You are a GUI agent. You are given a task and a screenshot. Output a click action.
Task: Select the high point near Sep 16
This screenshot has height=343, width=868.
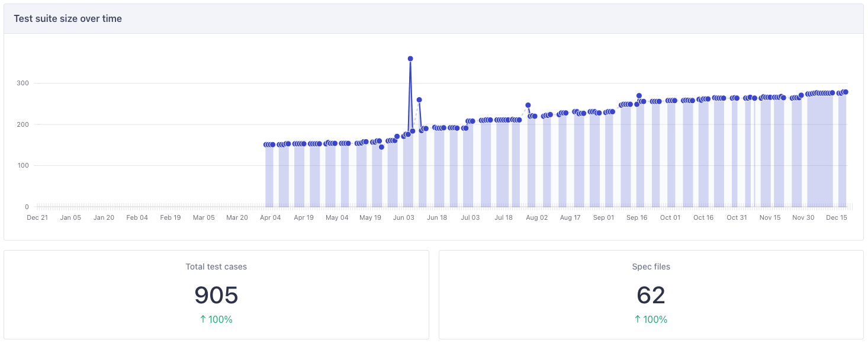pyautogui.click(x=638, y=95)
